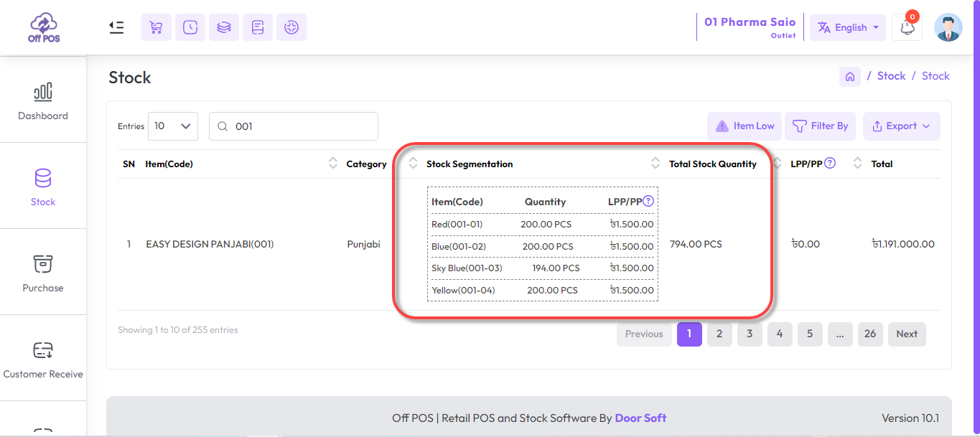Open the Entries count dropdown showing 10
Viewport: 980px width, 437px height.
coord(172,126)
